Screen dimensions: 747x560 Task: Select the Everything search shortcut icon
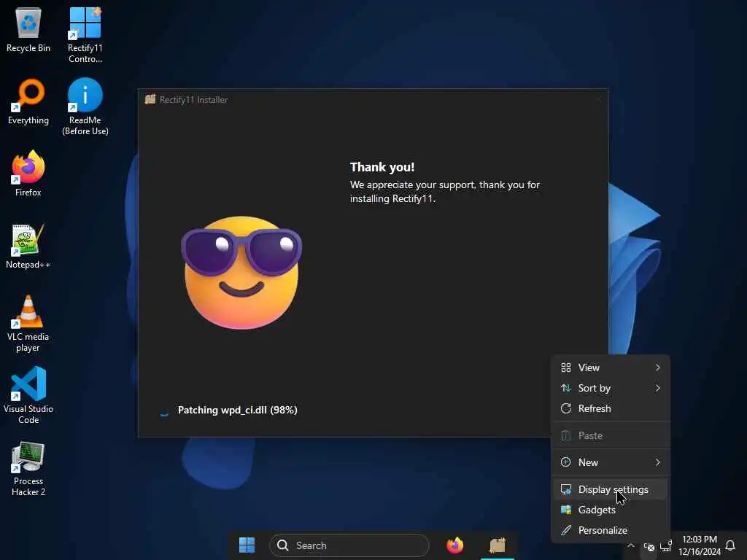point(28,102)
